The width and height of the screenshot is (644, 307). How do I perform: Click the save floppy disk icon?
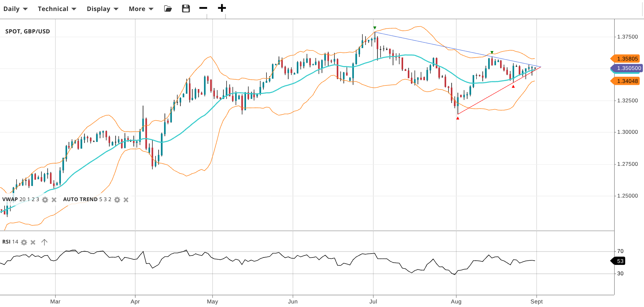pos(186,9)
